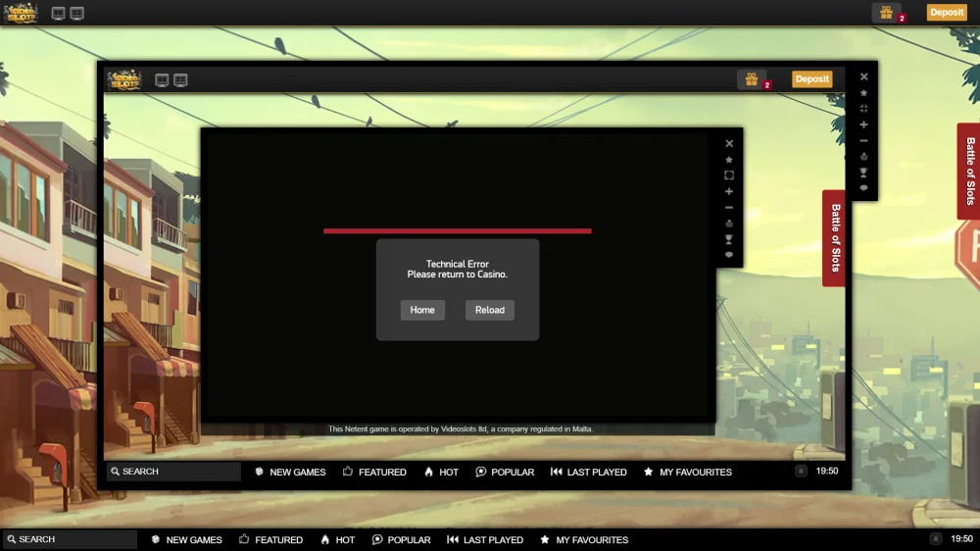The image size is (980, 551).
Task: Open Popular in middle window bottom bar
Action: click(505, 473)
